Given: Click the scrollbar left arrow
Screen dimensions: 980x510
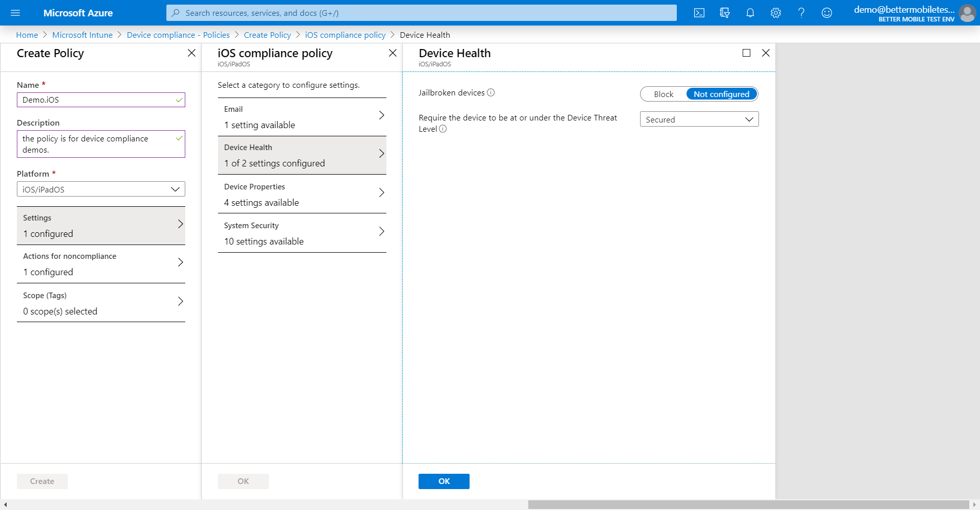Looking at the screenshot, I should pos(5,505).
